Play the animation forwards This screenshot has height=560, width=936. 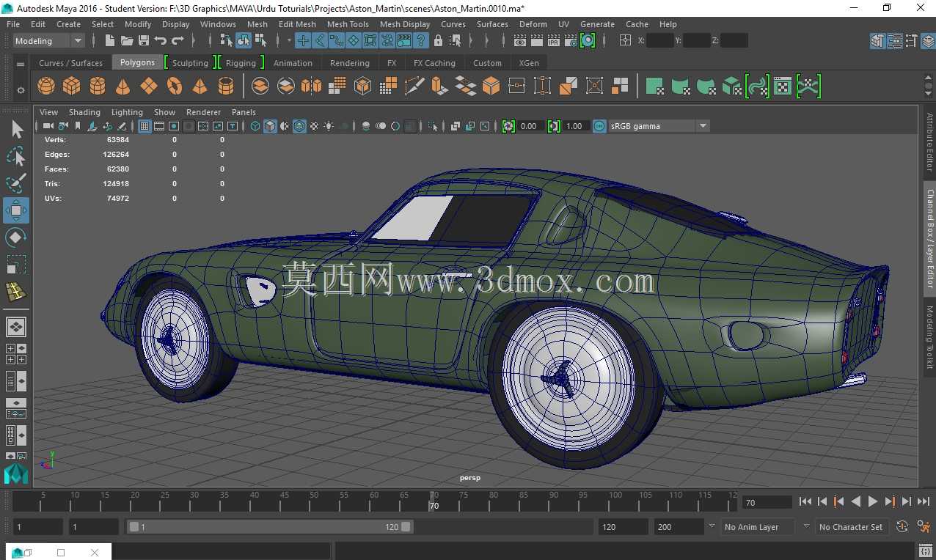tap(873, 501)
